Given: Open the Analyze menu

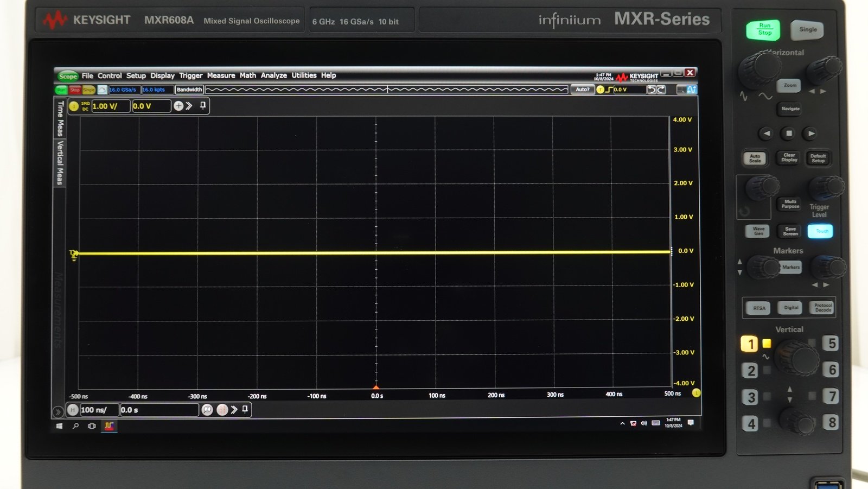Looking at the screenshot, I should click(x=274, y=75).
